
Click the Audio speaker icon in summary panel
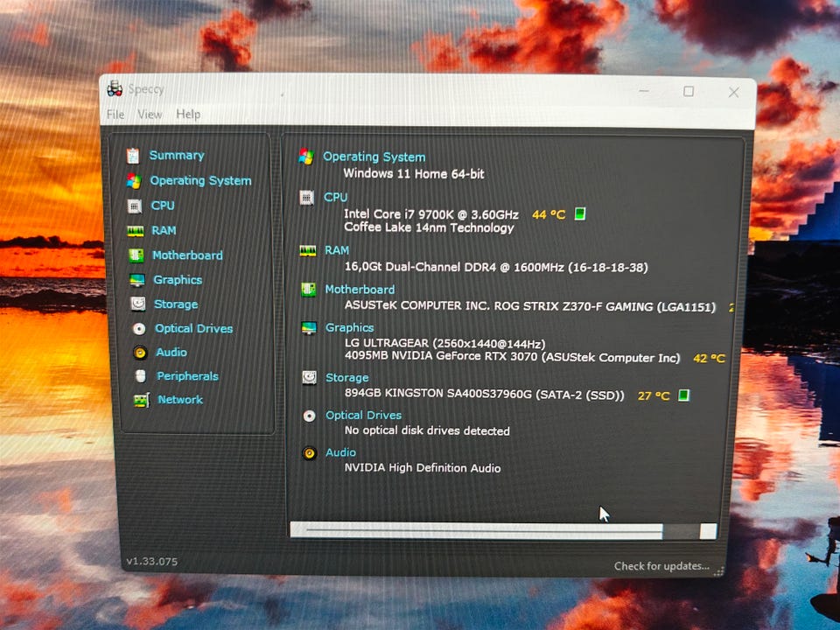[309, 453]
